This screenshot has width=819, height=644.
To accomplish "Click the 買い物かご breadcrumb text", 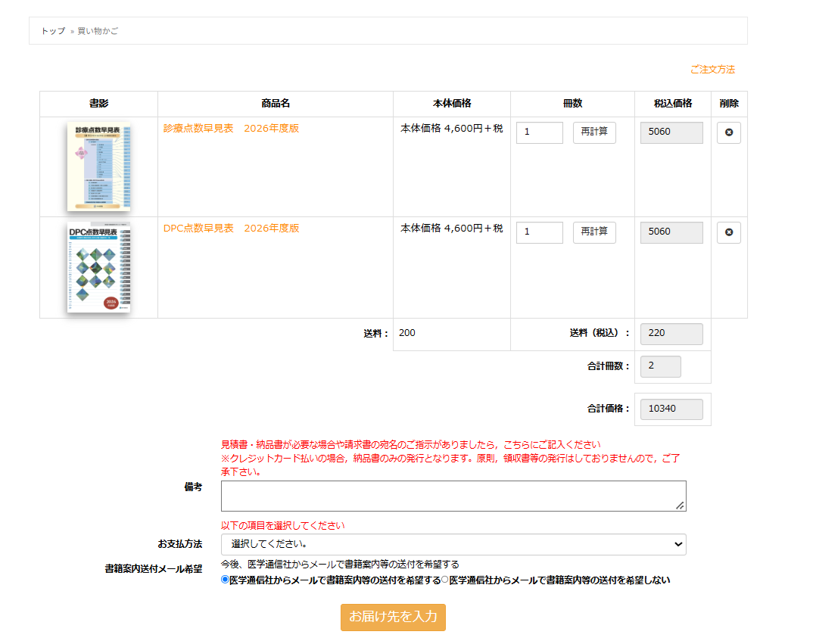I will 98,31.
